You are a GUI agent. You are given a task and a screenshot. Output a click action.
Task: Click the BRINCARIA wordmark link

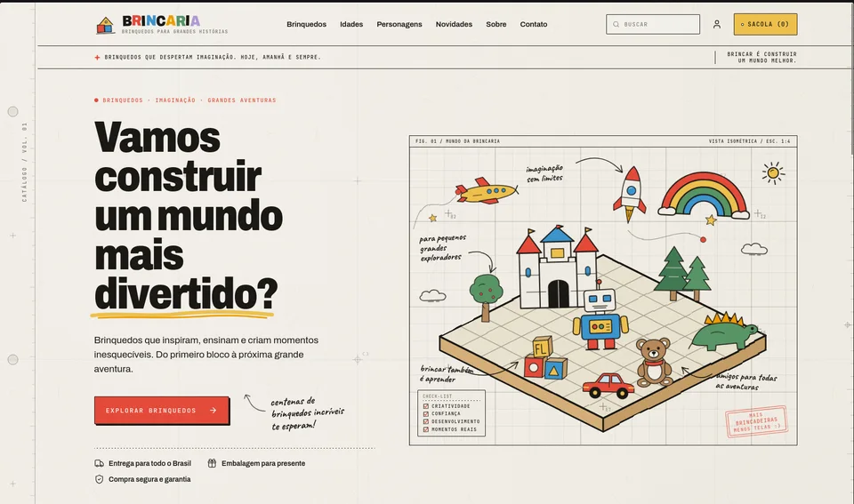click(161, 20)
